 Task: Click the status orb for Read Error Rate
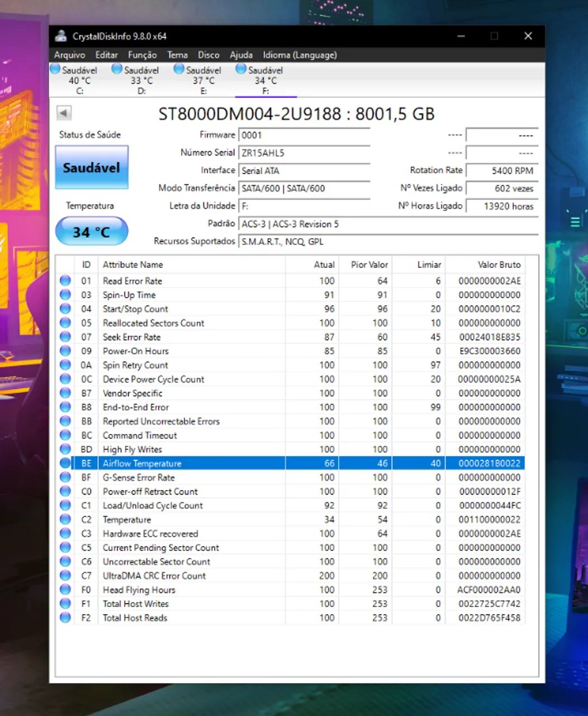[65, 281]
